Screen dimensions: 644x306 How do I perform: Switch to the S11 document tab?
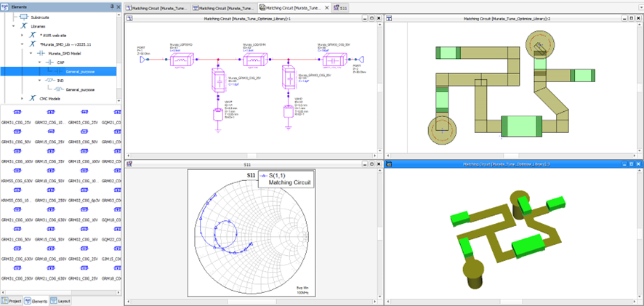[x=341, y=7]
